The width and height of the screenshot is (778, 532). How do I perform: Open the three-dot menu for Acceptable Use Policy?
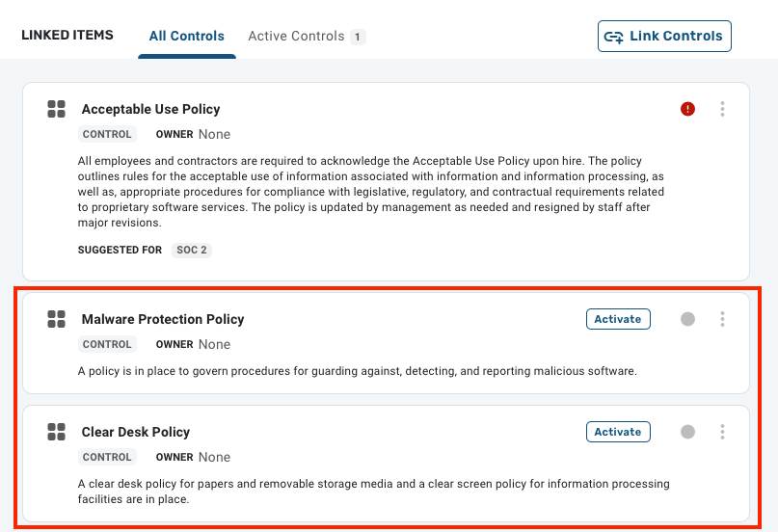722,109
